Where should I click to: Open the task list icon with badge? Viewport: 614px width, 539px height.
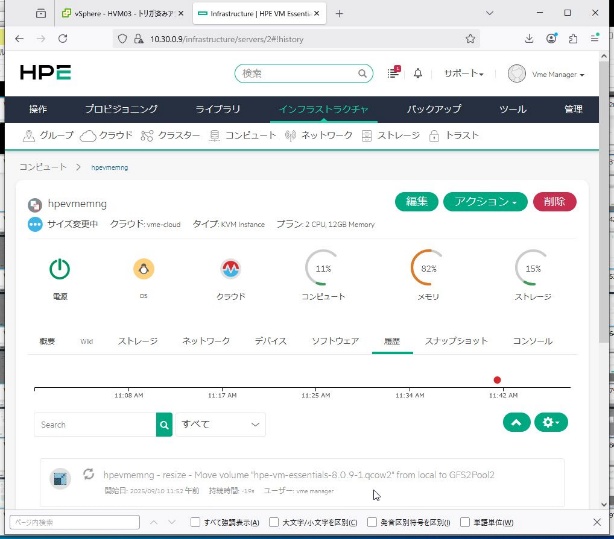[393, 74]
